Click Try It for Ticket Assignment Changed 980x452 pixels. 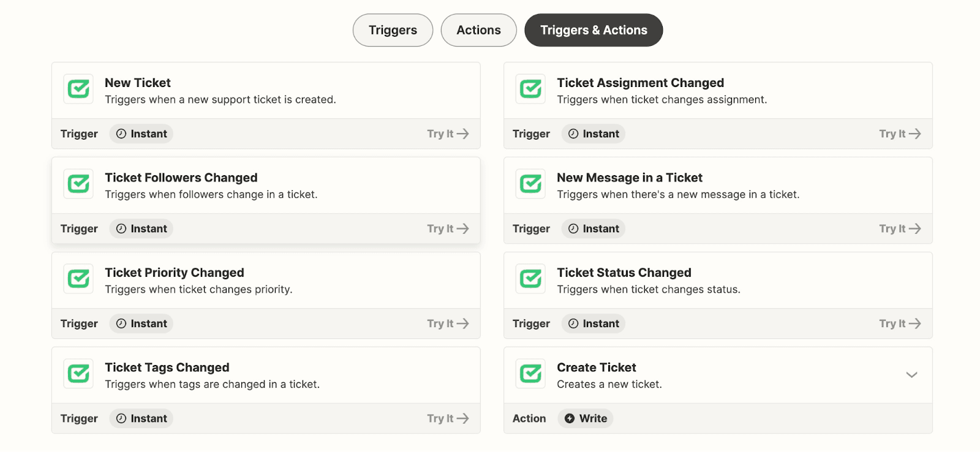[900, 134]
